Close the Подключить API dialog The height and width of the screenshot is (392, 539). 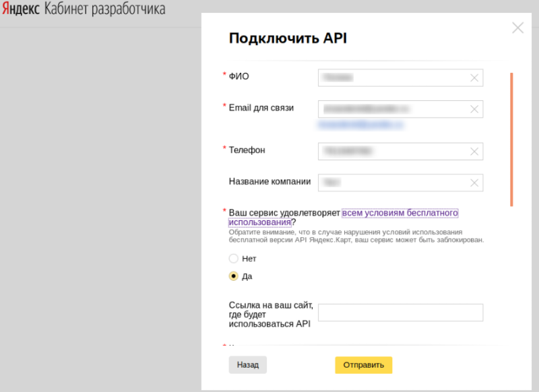(x=517, y=28)
